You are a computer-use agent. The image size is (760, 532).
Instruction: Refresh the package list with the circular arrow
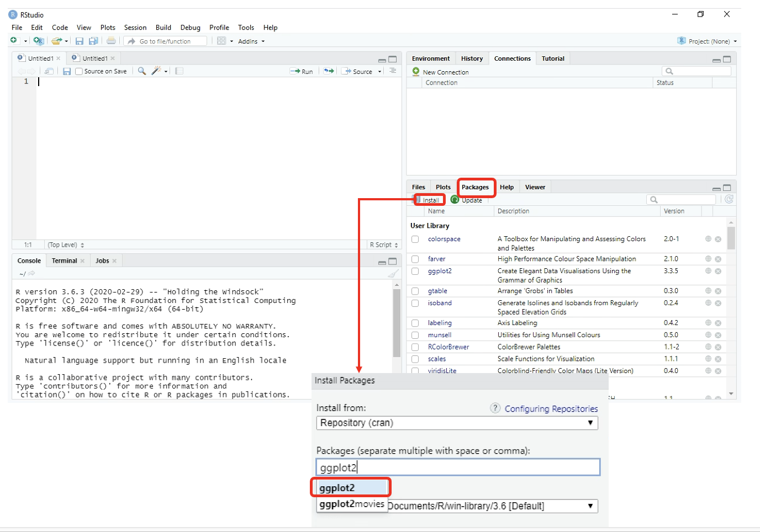pyautogui.click(x=729, y=199)
